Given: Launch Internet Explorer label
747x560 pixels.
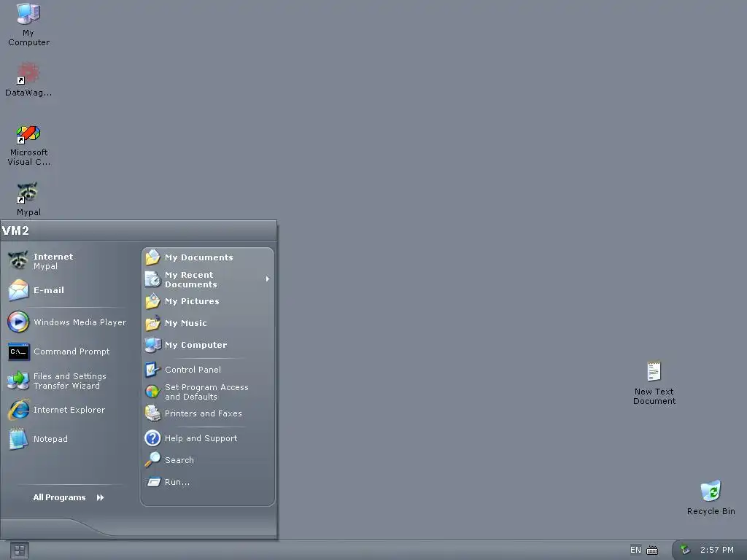Looking at the screenshot, I should pyautogui.click(x=69, y=410).
